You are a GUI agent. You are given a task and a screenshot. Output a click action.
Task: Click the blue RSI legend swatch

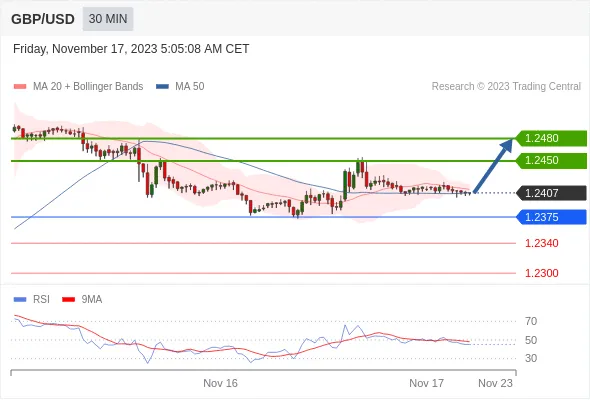tap(20, 300)
